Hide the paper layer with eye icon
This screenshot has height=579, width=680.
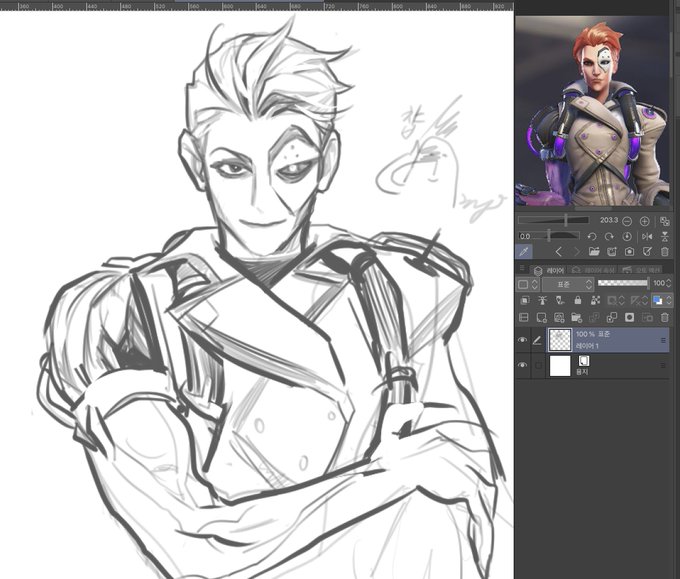523,365
